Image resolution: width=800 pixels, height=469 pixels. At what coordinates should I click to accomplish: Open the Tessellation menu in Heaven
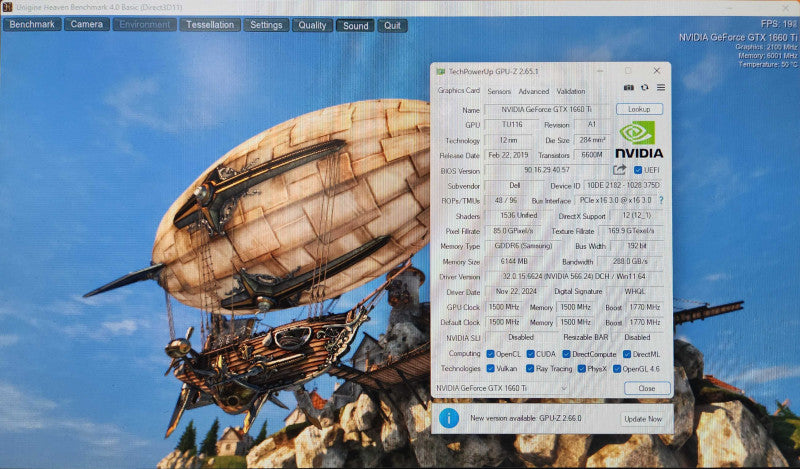[210, 25]
